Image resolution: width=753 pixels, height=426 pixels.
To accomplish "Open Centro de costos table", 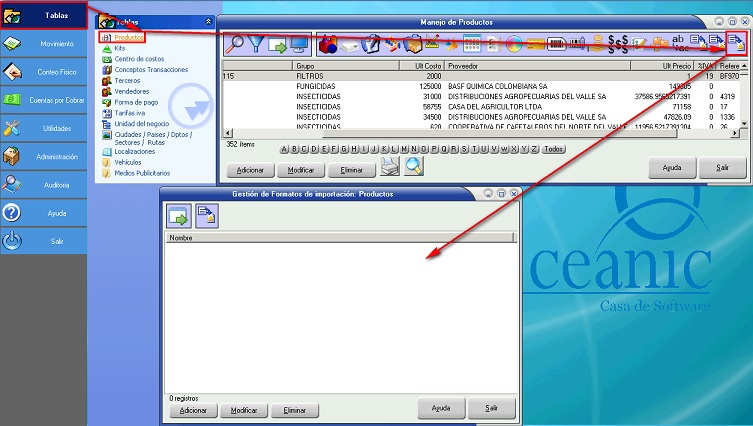I will pyautogui.click(x=141, y=59).
